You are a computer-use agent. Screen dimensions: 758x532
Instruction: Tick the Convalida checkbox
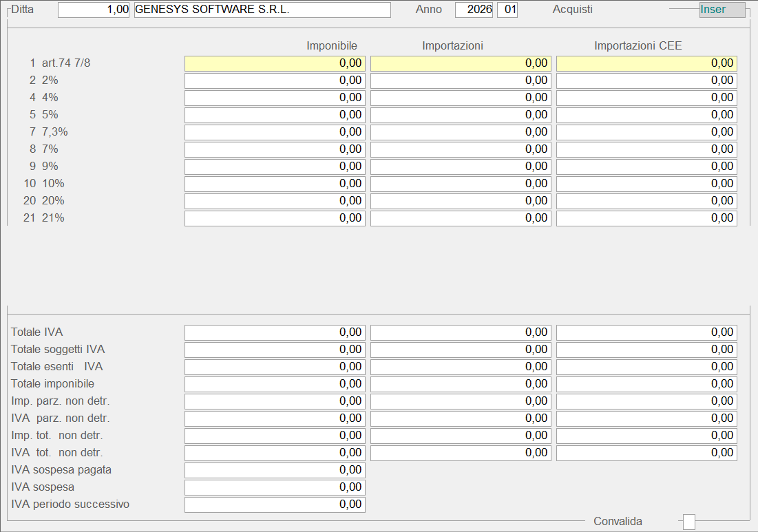tap(688, 522)
